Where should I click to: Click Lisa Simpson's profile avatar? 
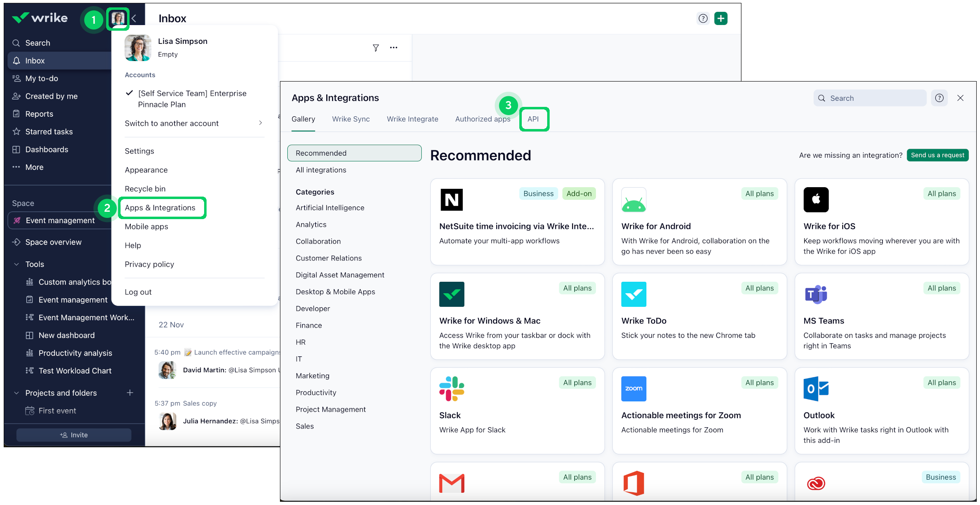click(118, 19)
